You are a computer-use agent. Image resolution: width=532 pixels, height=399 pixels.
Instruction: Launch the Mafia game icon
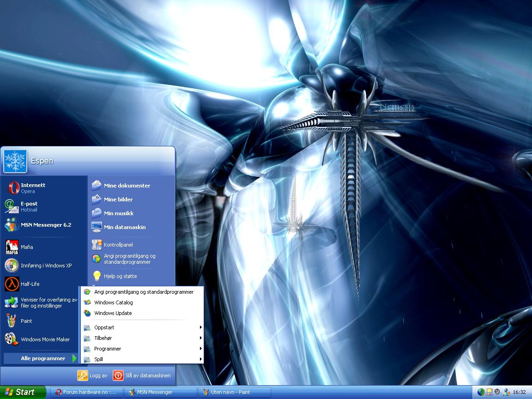pyautogui.click(x=12, y=247)
